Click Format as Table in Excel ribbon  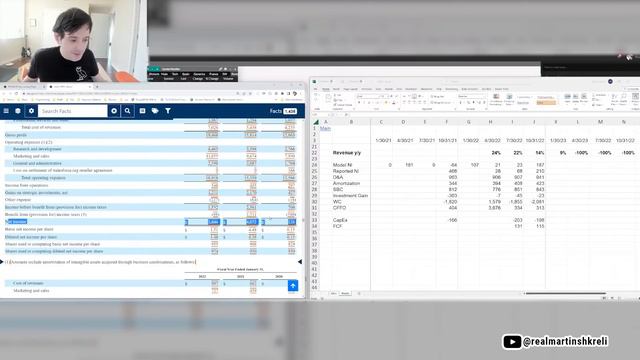coord(509,99)
